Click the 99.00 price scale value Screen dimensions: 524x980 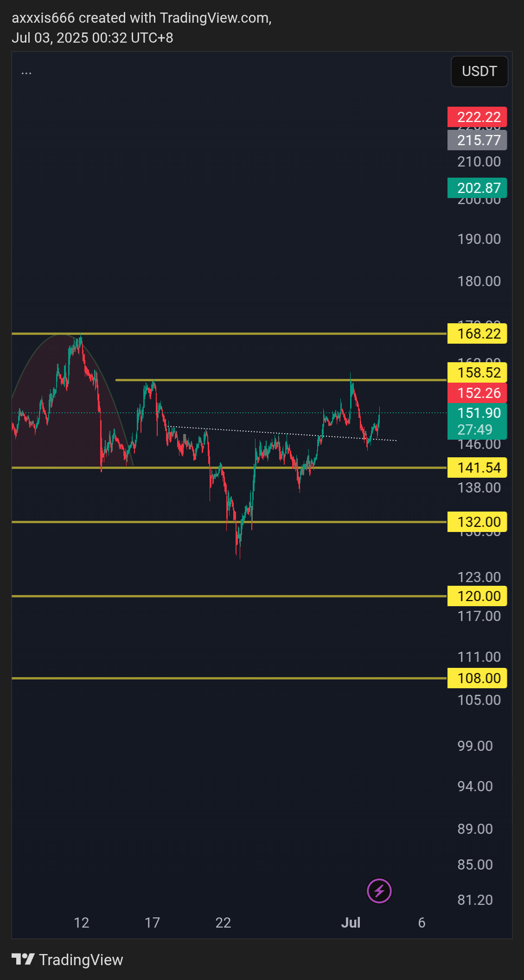475,746
